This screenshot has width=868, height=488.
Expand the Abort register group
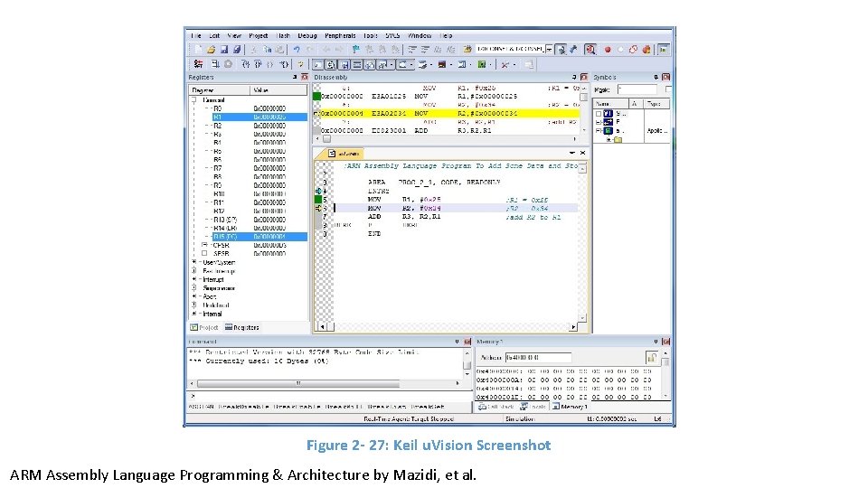pyautogui.click(x=194, y=296)
